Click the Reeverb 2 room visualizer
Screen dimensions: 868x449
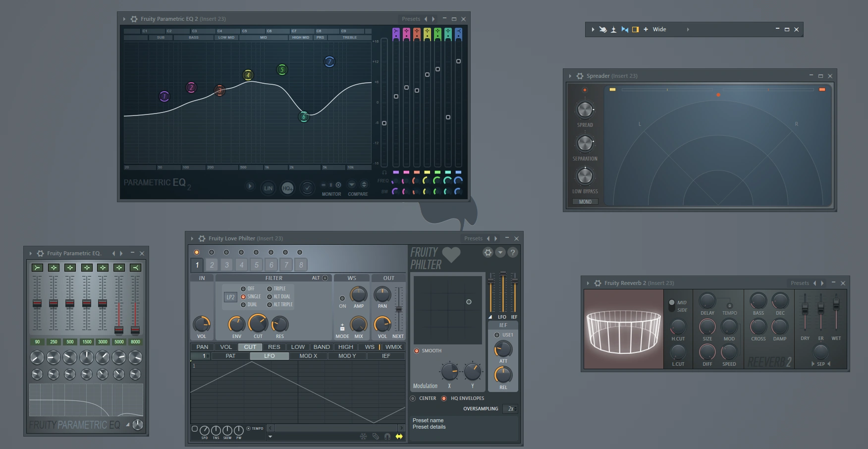[624, 329]
